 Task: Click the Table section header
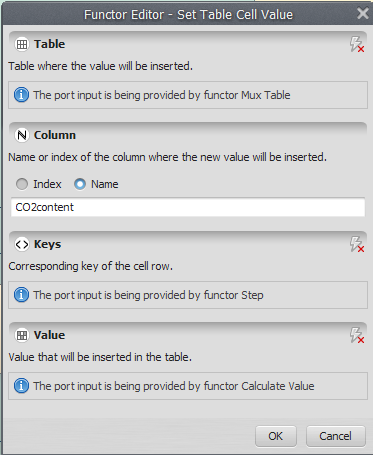point(188,44)
